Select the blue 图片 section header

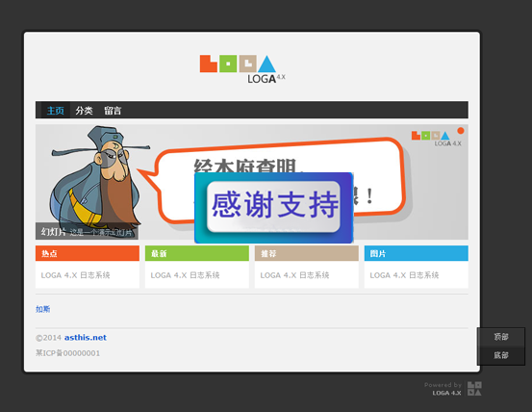(x=416, y=253)
